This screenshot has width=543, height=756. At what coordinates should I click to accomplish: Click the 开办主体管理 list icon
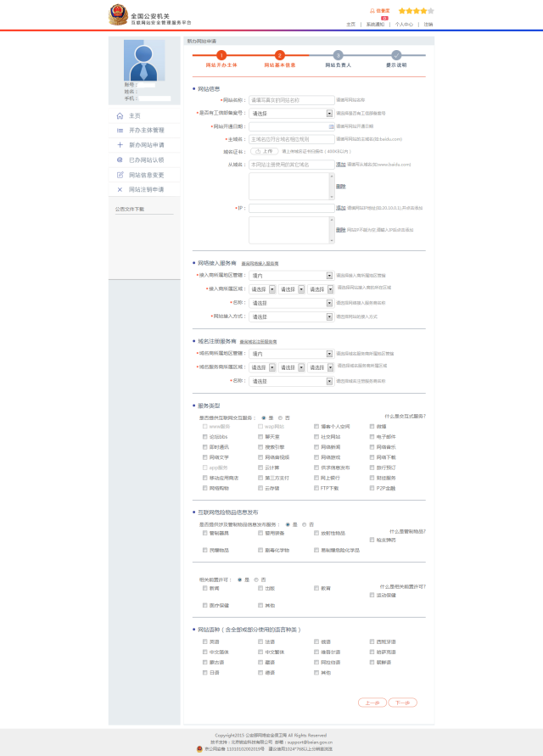(x=120, y=130)
